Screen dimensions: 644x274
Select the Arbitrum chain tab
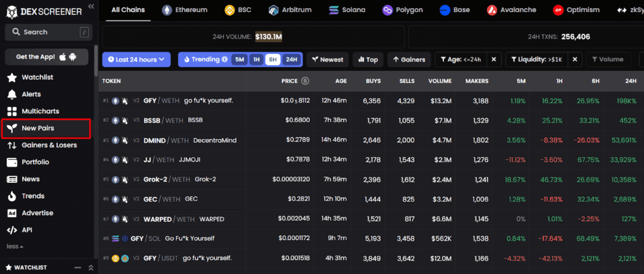click(x=290, y=10)
